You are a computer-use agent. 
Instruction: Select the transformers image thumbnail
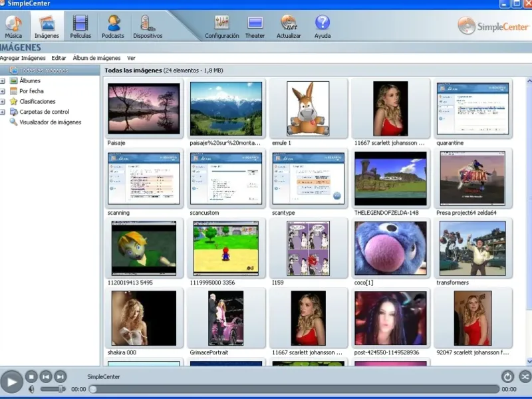pyautogui.click(x=472, y=249)
